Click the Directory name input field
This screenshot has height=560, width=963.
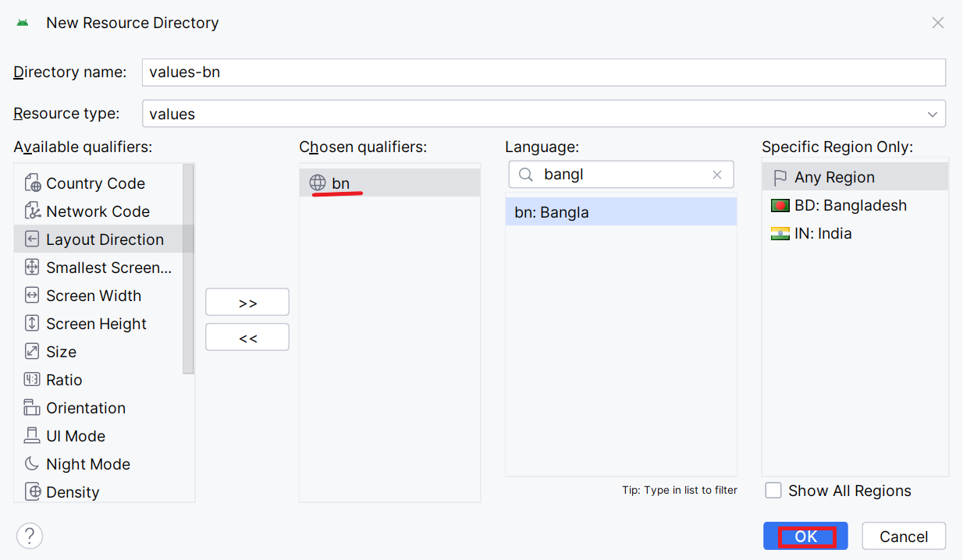point(543,73)
